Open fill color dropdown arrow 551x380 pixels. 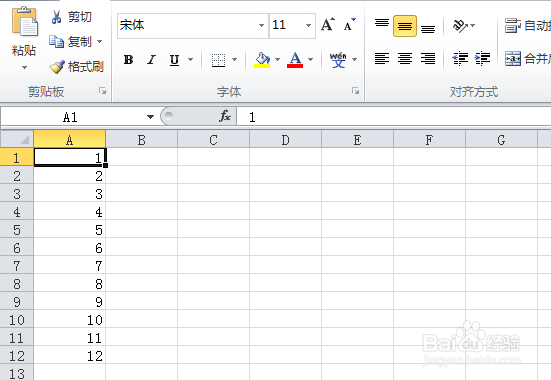277,59
